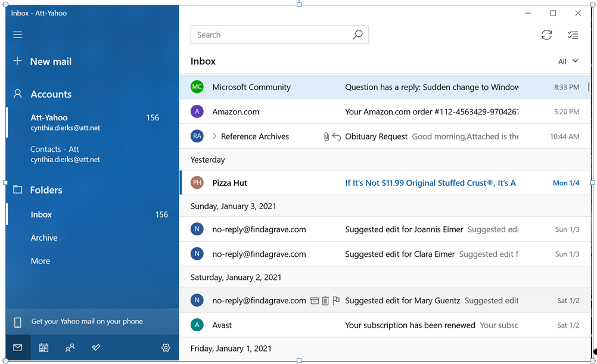597x364 pixels.
Task: Click the phone icon in sidebar banner
Action: pyautogui.click(x=17, y=322)
